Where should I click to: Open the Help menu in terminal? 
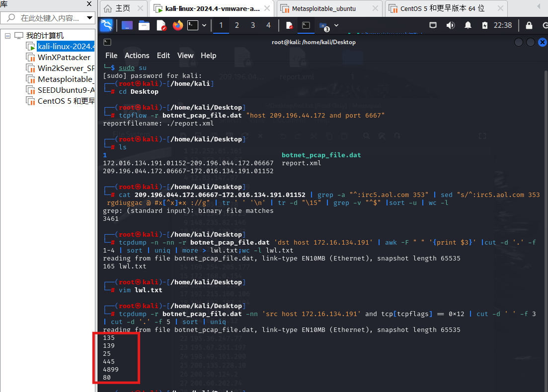208,56
